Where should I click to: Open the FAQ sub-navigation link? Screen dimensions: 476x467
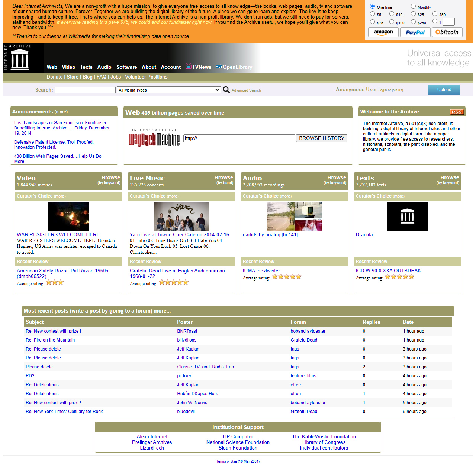coord(102,77)
